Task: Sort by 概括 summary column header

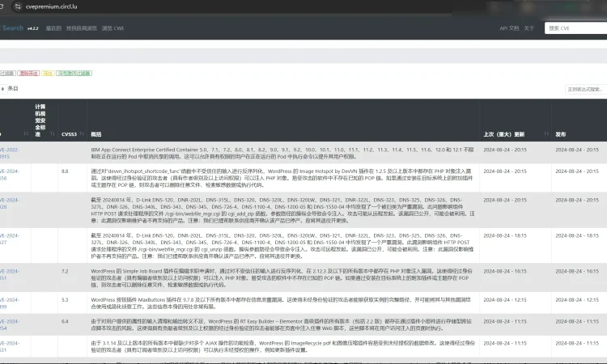Action: [96, 133]
